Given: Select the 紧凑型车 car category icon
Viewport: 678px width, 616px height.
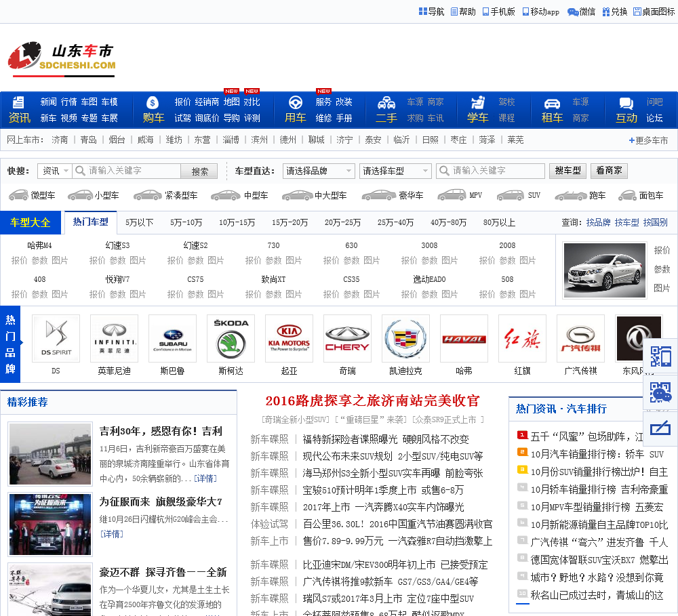Looking at the screenshot, I should click(x=147, y=195).
